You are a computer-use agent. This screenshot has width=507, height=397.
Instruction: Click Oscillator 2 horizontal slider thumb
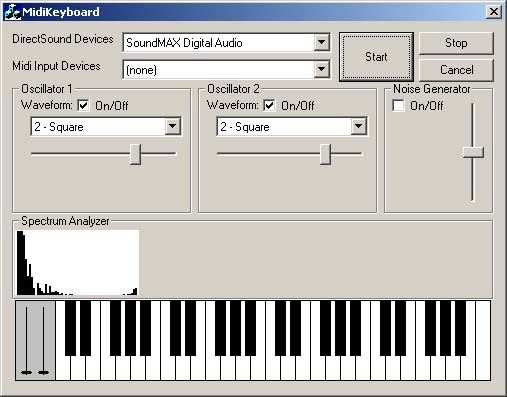click(x=325, y=154)
